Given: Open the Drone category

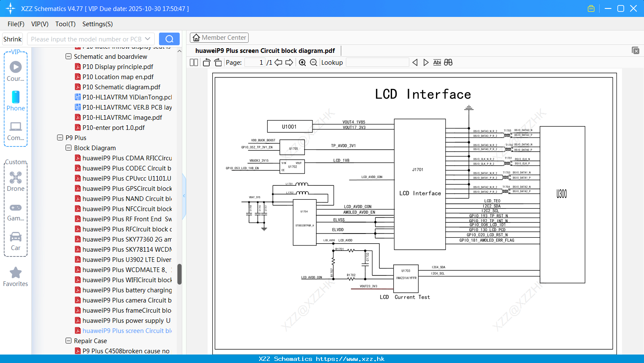Looking at the screenshot, I should click(16, 181).
